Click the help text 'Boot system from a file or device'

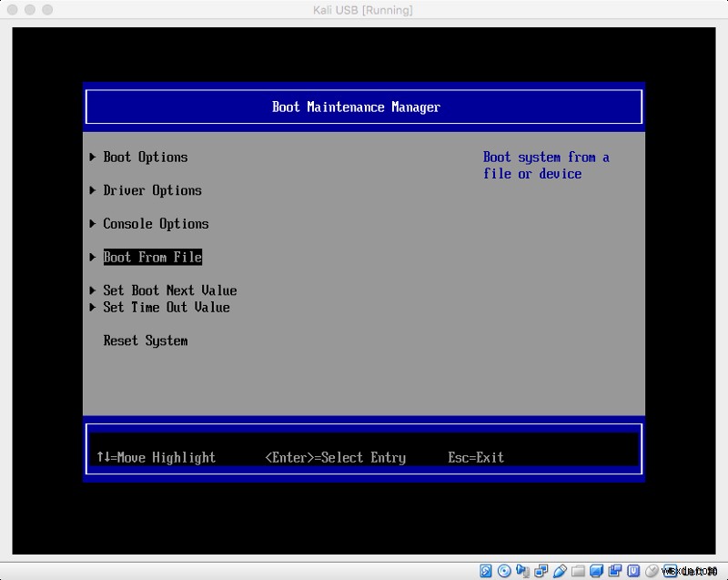tap(546, 166)
